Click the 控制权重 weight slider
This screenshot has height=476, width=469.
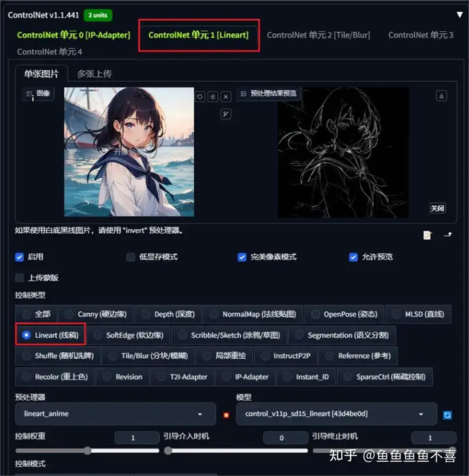[87, 451]
